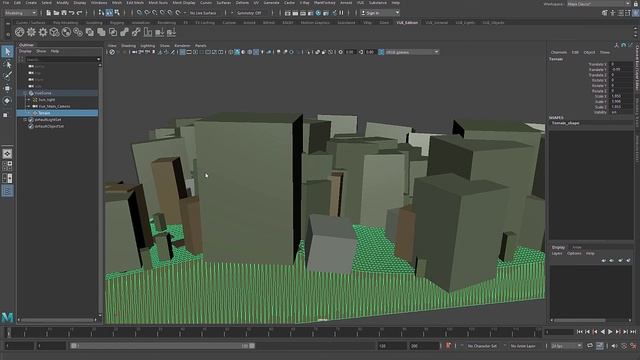Open the Layers menu in layer editor

(x=557, y=254)
